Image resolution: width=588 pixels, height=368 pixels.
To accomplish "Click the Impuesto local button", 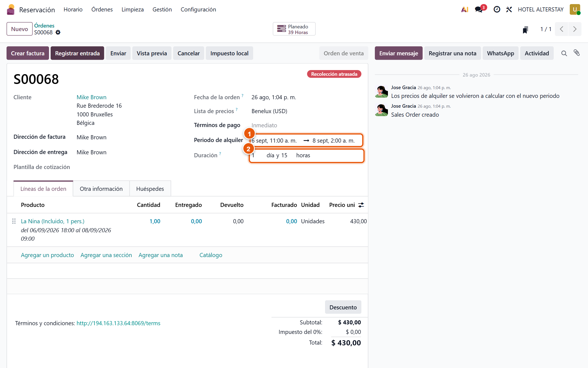I will 229,53.
